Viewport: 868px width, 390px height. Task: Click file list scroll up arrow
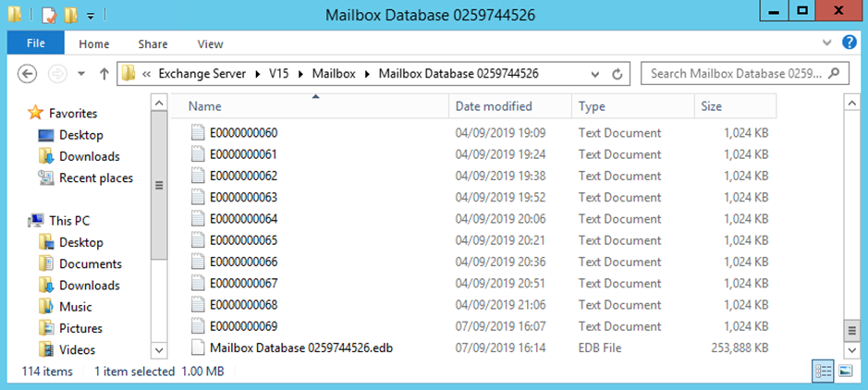852,103
